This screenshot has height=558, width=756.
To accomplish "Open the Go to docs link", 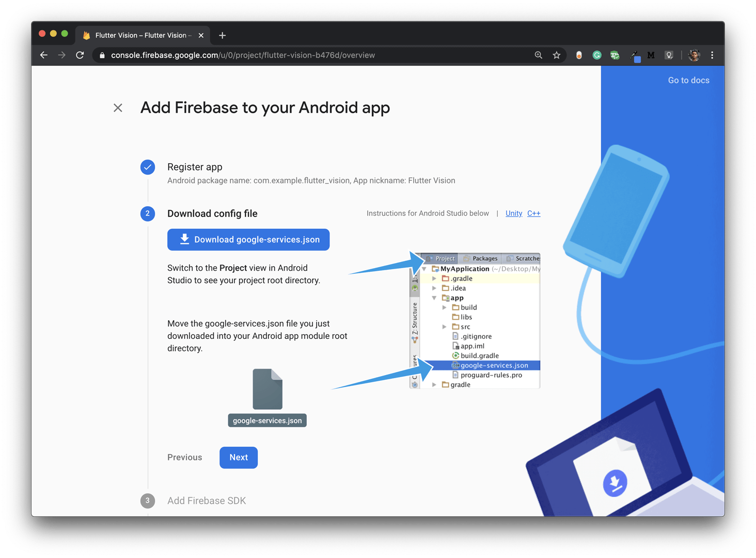I will pos(688,80).
